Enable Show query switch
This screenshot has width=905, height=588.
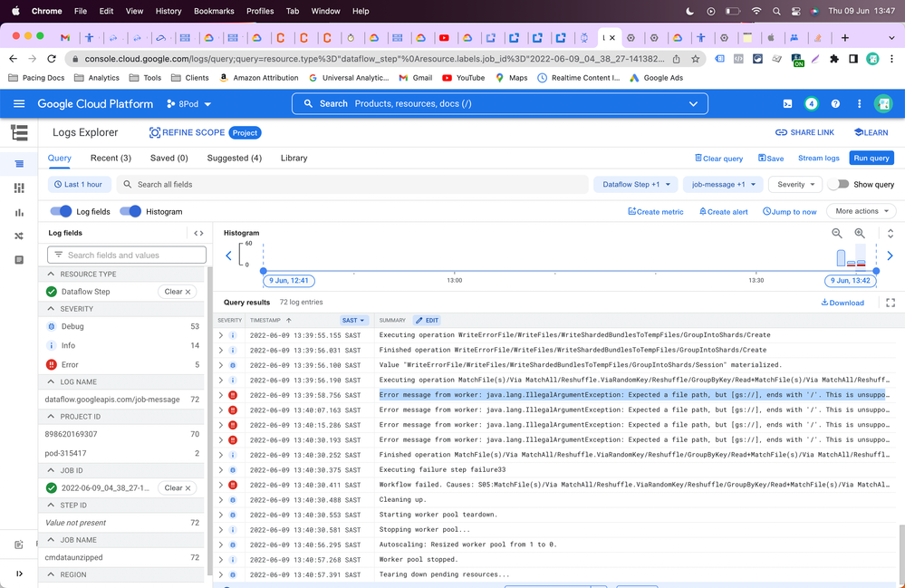pos(838,184)
